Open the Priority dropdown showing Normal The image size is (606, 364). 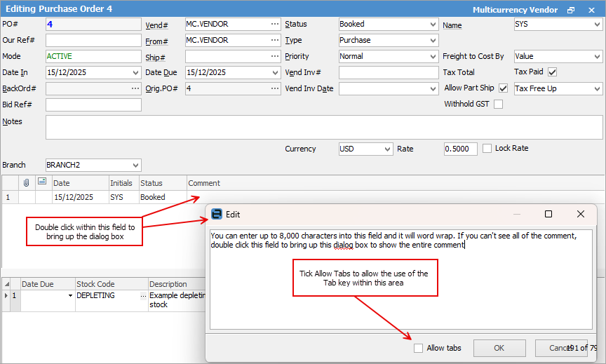point(433,57)
